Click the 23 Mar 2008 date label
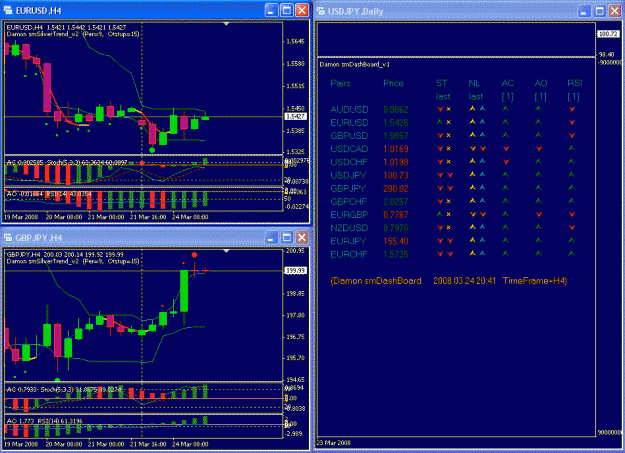625x453 pixels. (334, 443)
